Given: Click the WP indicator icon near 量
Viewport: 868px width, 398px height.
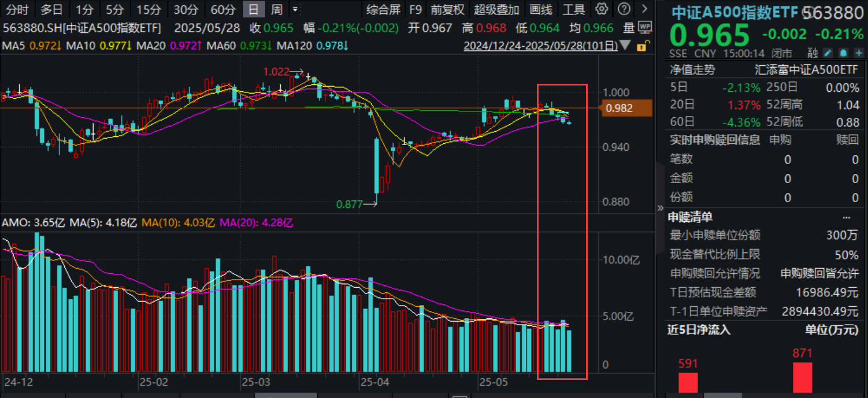Looking at the screenshot, I should pos(644,27).
